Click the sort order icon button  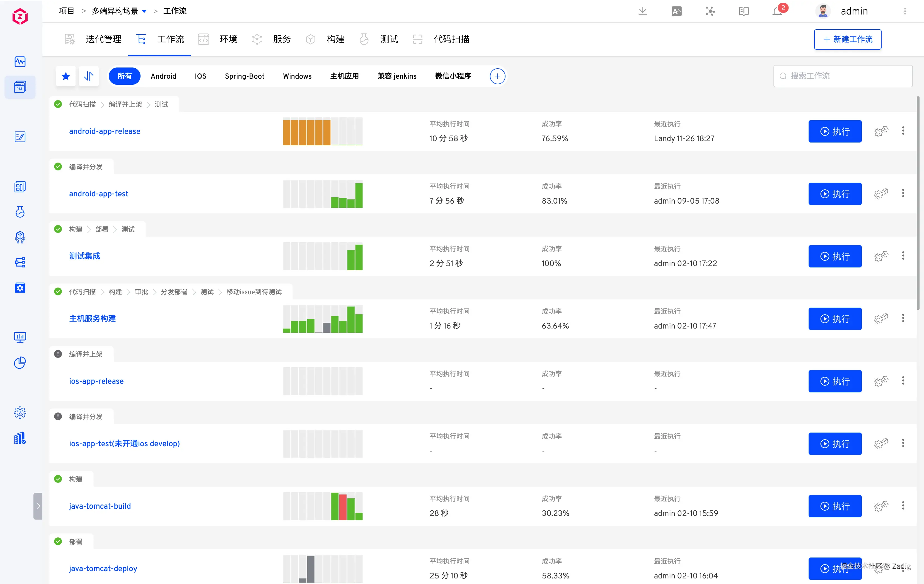[89, 76]
